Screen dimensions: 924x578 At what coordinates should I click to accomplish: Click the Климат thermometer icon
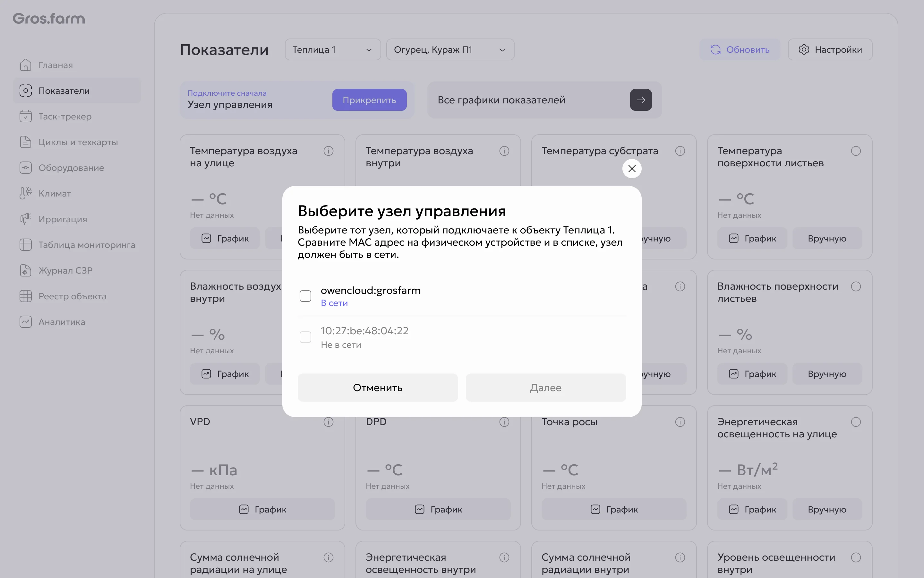click(26, 193)
